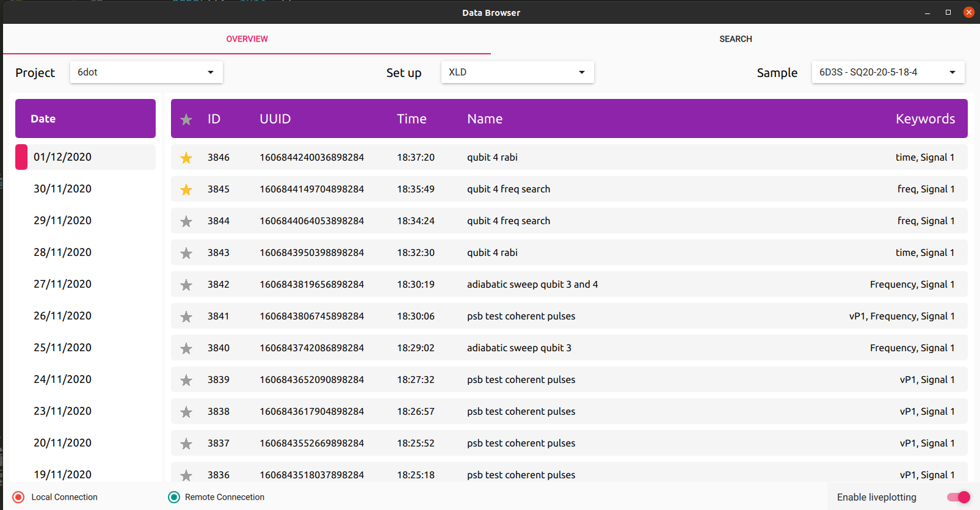Select date 01/12/2020

[85, 157]
